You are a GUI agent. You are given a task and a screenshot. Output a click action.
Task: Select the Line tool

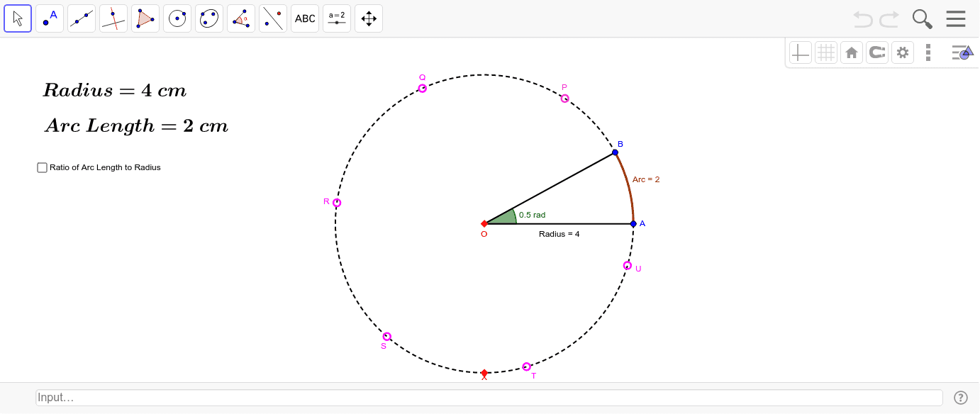point(82,18)
